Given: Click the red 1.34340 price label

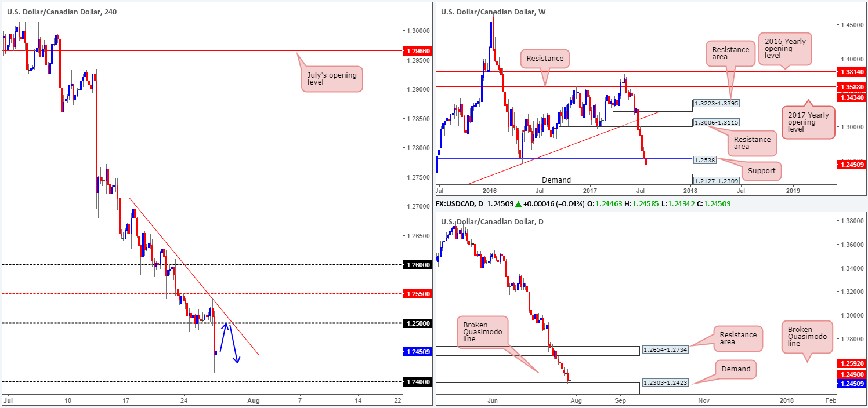Looking at the screenshot, I should [x=852, y=97].
